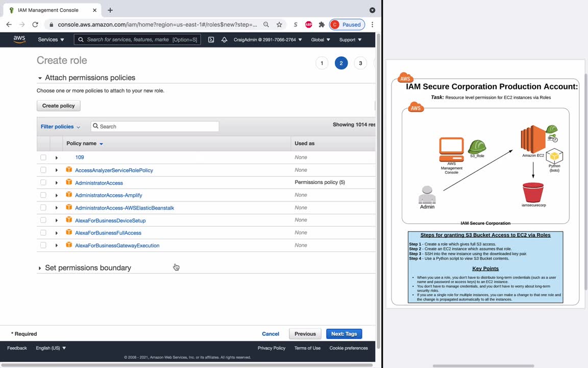Check the AccessAnalyzerServiceRolePolicy checkbox
This screenshot has width=588, height=368.
43,170
